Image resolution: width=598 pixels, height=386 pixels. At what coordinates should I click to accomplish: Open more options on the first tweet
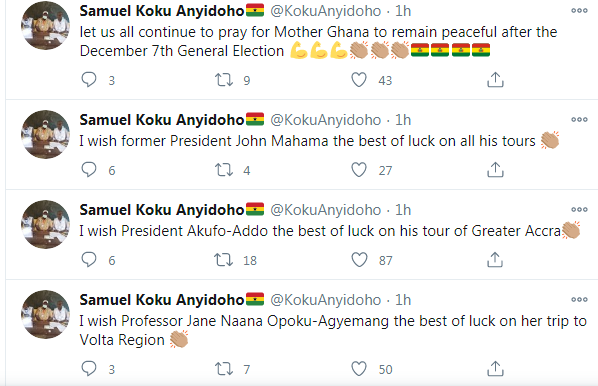pos(579,11)
